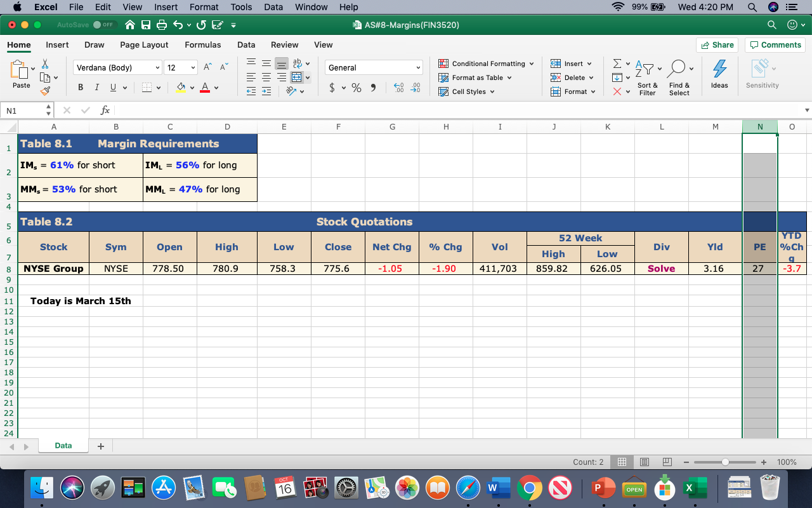The width and height of the screenshot is (812, 508).
Task: Switch to Normal view in status bar
Action: pyautogui.click(x=622, y=462)
